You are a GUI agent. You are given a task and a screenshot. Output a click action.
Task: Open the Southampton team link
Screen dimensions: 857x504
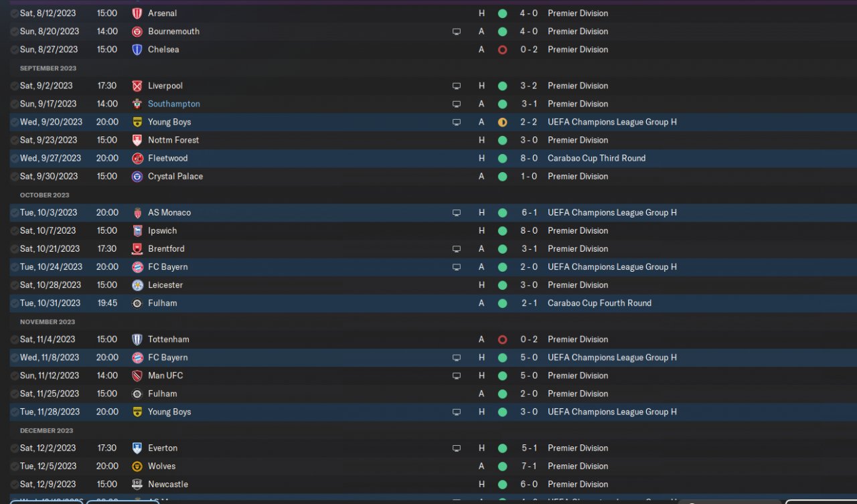point(174,104)
